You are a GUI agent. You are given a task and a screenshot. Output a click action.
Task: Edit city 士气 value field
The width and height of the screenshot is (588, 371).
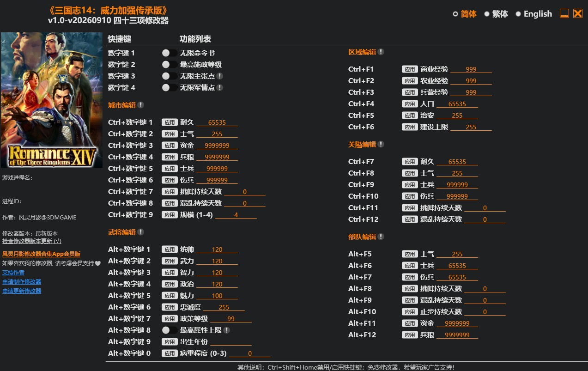217,134
